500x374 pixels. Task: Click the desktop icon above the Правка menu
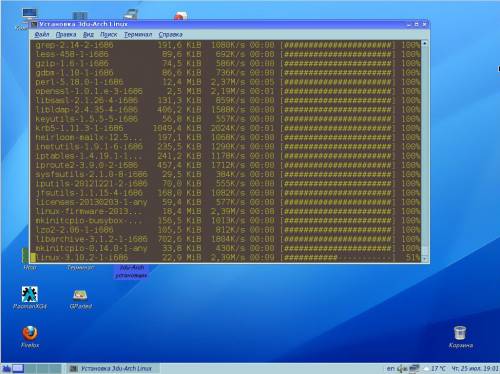pos(80,16)
